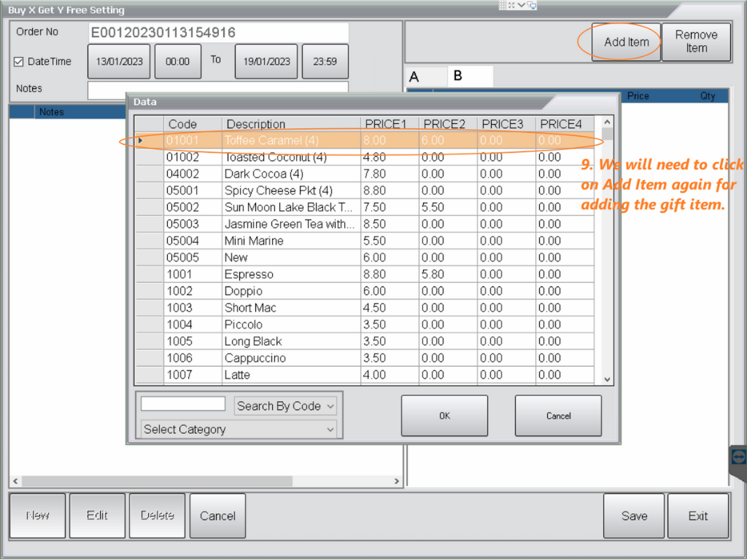The height and width of the screenshot is (560, 747).
Task: Open the start date 13/01/2023 picker
Action: [119, 62]
